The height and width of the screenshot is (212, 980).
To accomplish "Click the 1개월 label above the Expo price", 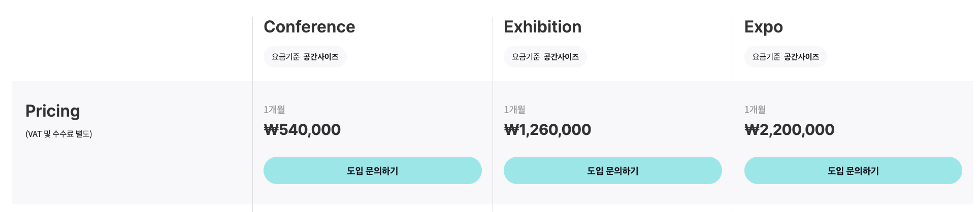I will (755, 110).
